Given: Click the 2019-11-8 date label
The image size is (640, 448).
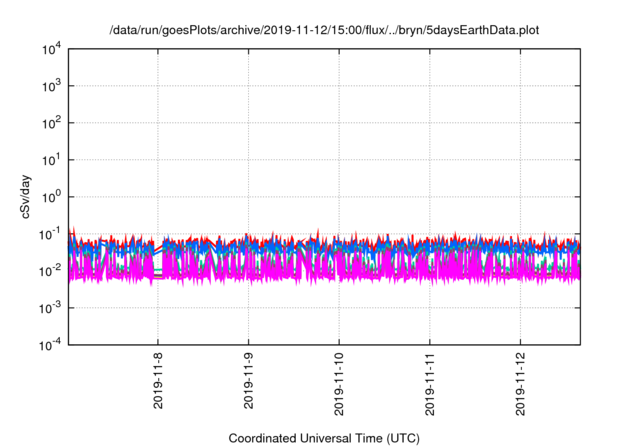Looking at the screenshot, I should (x=158, y=381).
